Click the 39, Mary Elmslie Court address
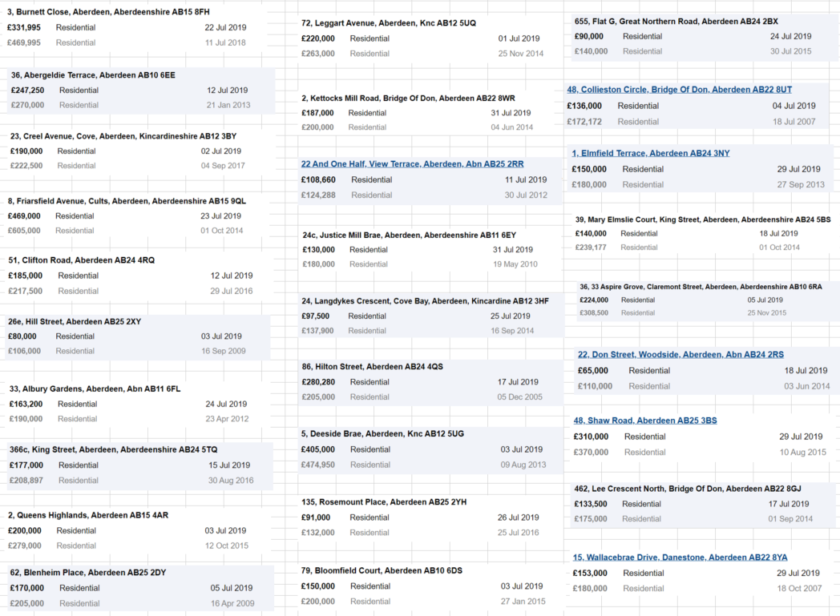The height and width of the screenshot is (616, 840). click(x=703, y=219)
